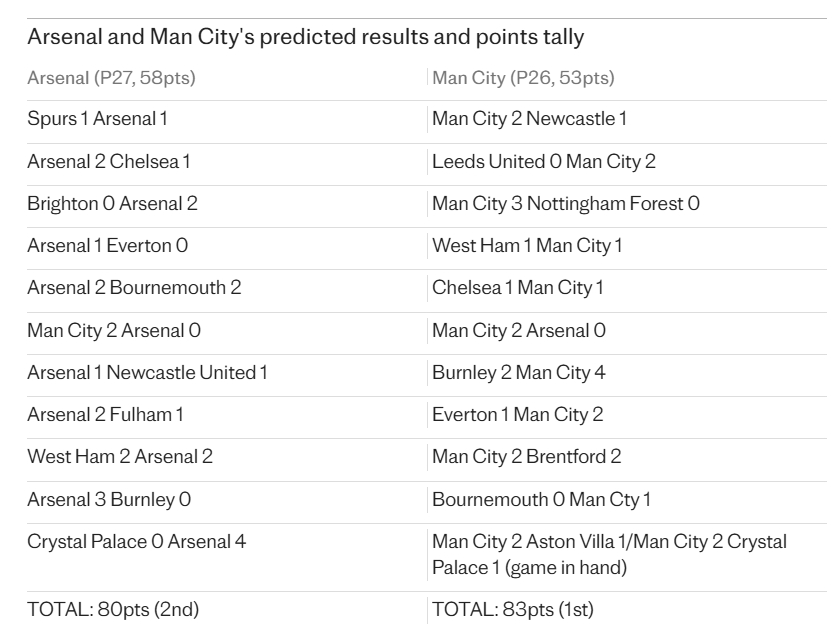
Task: Select the Arsenal (P27, 58pts) column header
Action: [x=111, y=78]
